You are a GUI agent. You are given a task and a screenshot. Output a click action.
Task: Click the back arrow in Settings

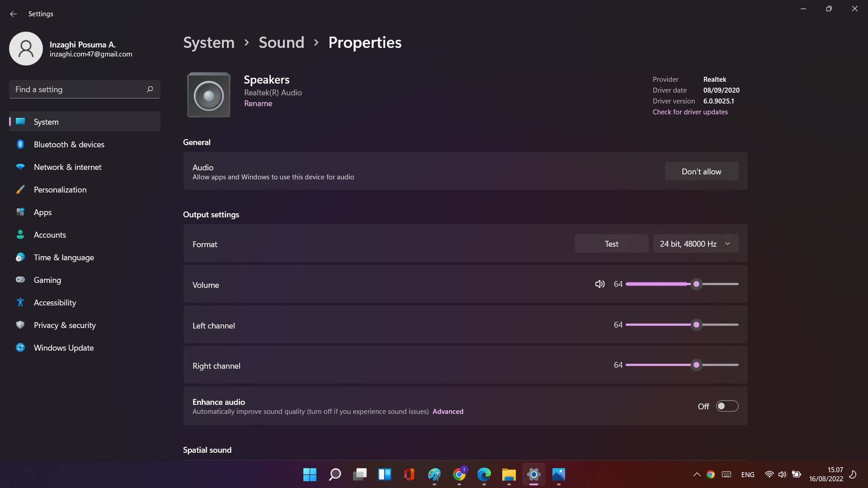[x=13, y=14]
